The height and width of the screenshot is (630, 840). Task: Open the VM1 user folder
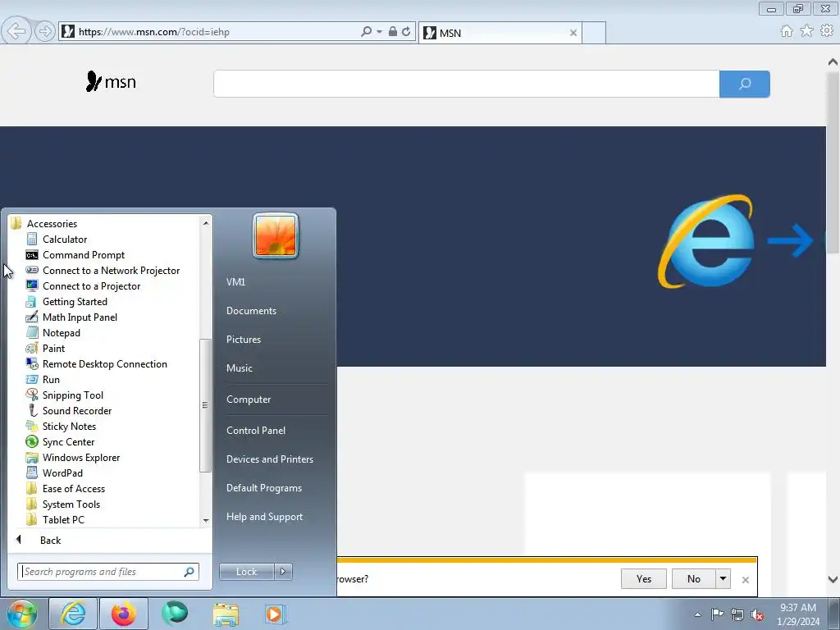[235, 282]
